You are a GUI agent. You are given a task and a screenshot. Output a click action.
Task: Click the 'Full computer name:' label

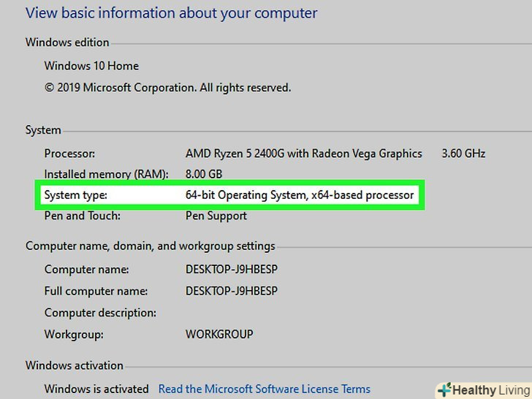[96, 291]
